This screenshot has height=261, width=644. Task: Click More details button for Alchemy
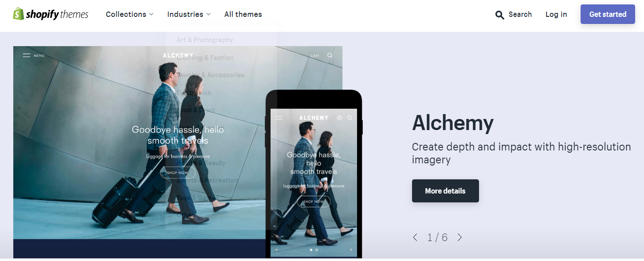click(x=445, y=191)
